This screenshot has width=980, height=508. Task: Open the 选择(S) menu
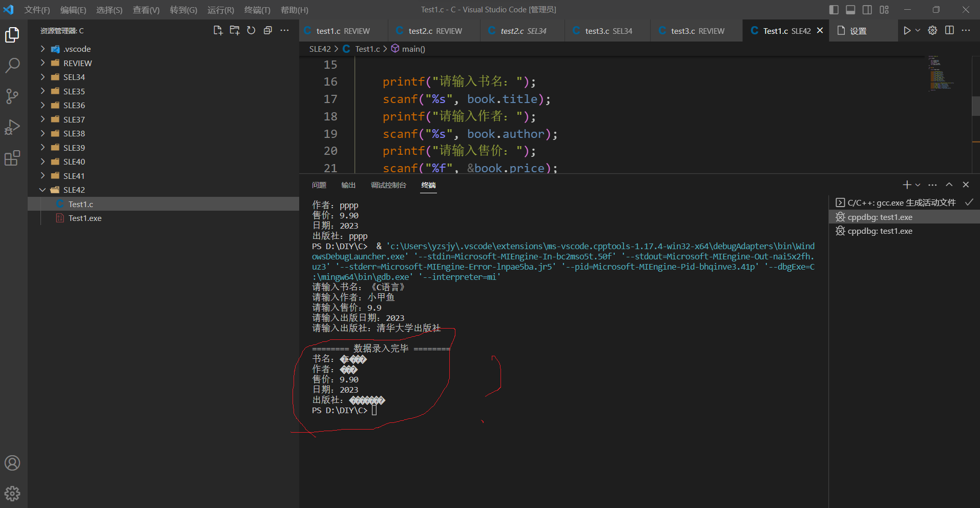click(109, 10)
